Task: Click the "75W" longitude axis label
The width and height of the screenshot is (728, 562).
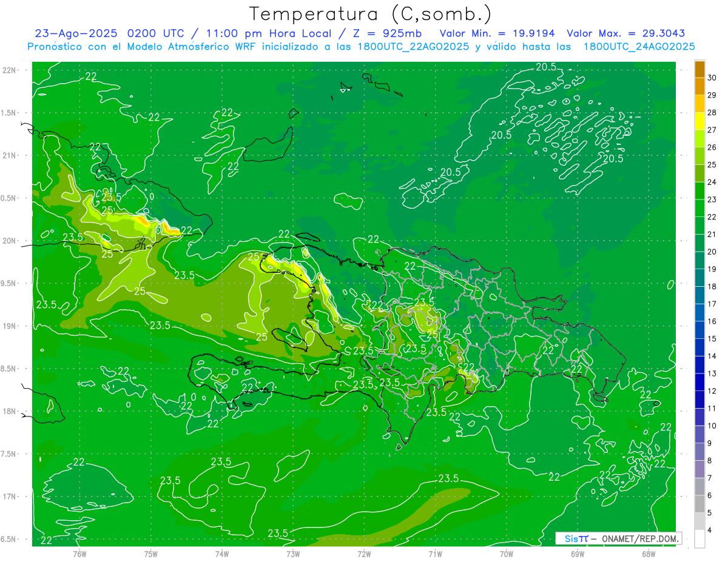Action: pyautogui.click(x=150, y=554)
